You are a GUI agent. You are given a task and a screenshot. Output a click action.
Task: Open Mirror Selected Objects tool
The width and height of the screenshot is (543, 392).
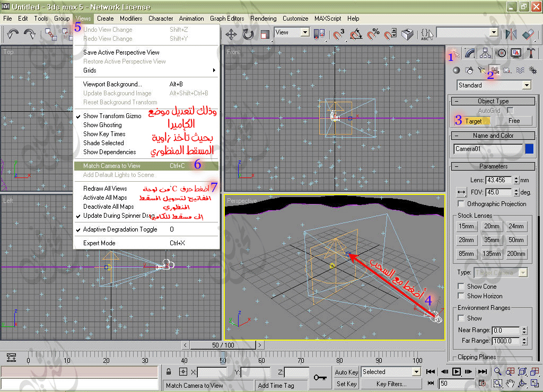point(511,34)
